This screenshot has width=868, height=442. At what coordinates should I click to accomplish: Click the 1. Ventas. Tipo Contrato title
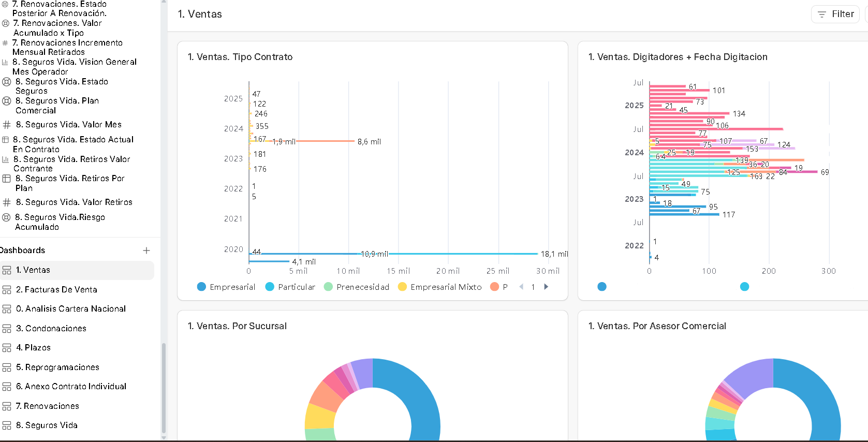point(240,57)
